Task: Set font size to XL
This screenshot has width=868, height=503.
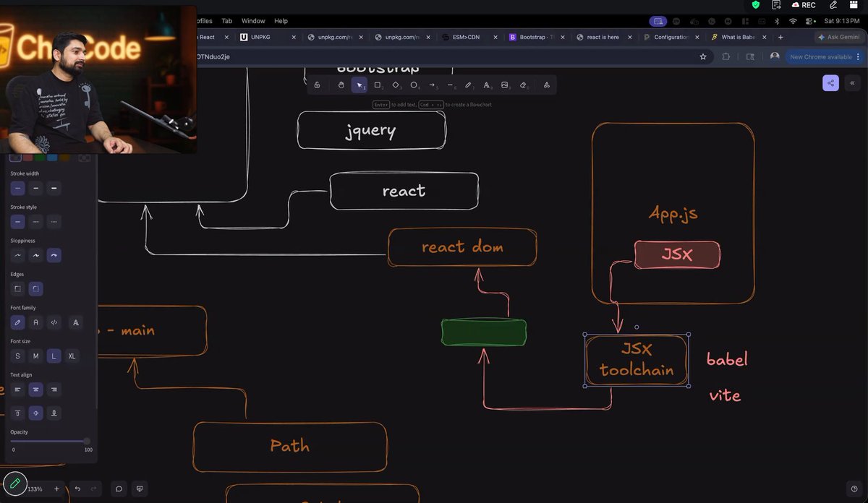Action: point(72,356)
